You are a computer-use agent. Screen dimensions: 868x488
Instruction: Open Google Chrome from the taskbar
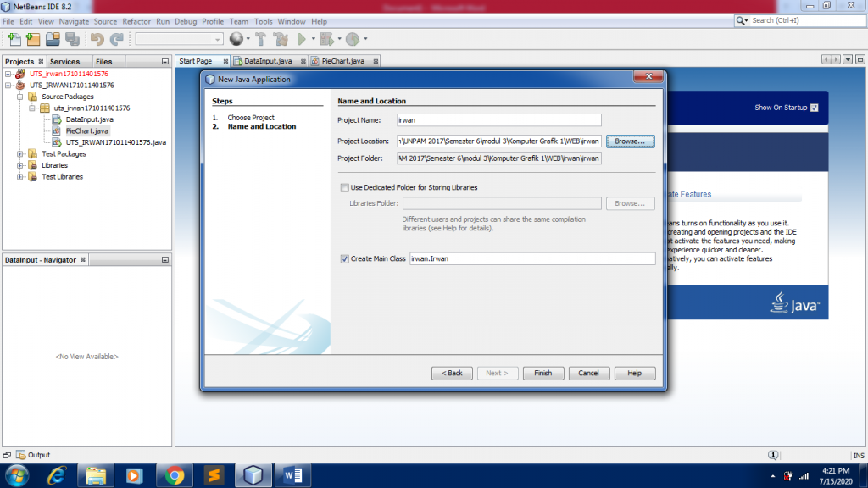pos(175,475)
